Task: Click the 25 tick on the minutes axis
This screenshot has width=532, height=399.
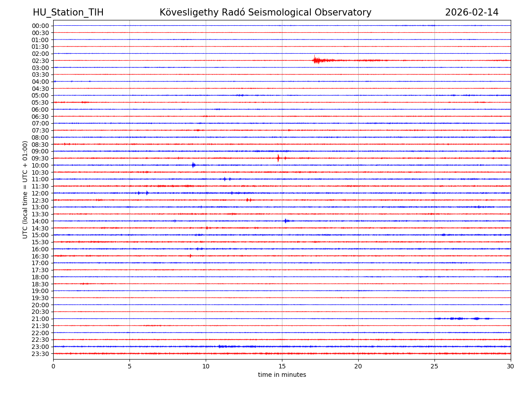Action: pos(434,366)
